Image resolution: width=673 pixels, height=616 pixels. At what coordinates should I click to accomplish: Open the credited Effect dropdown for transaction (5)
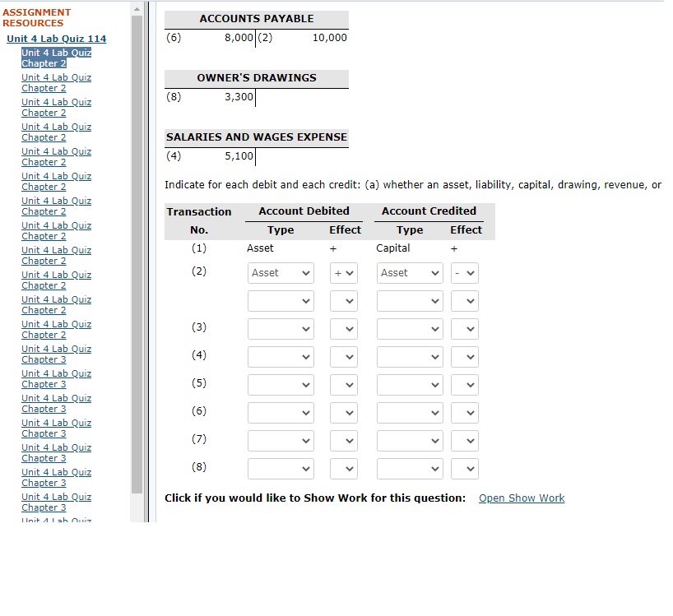(x=464, y=384)
